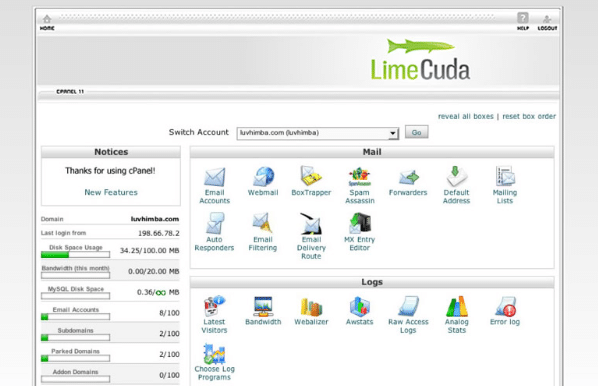The height and width of the screenshot is (386, 598).
Task: Launch Webmail from Mail section
Action: [x=263, y=177]
